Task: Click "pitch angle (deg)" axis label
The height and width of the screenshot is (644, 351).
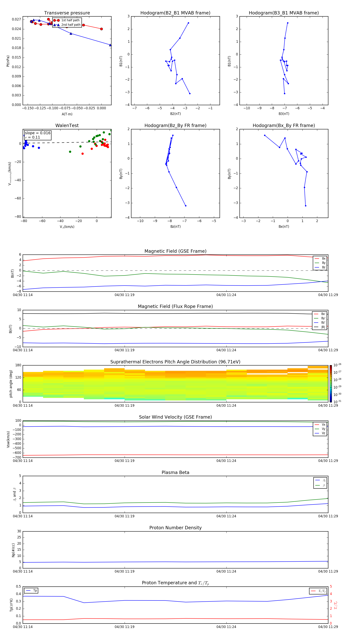Action: click(11, 384)
